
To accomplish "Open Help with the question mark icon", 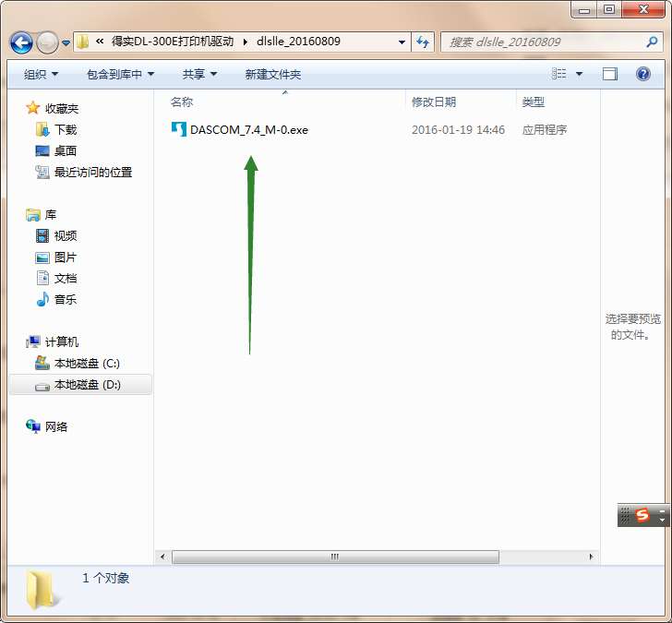I will 642,74.
